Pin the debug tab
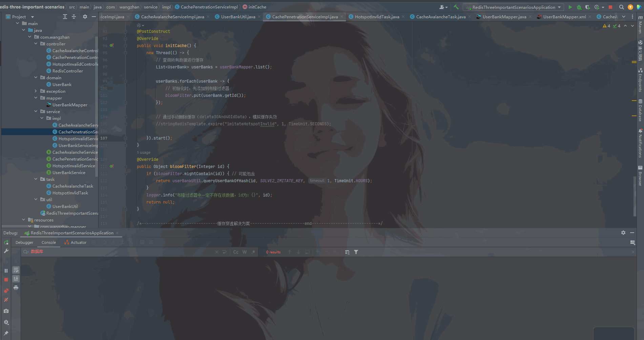Image resolution: width=644 pixels, height=340 pixels. (6, 333)
